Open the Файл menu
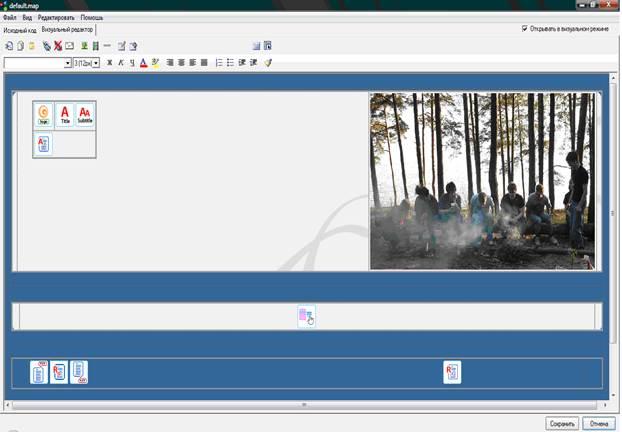 click(x=9, y=18)
